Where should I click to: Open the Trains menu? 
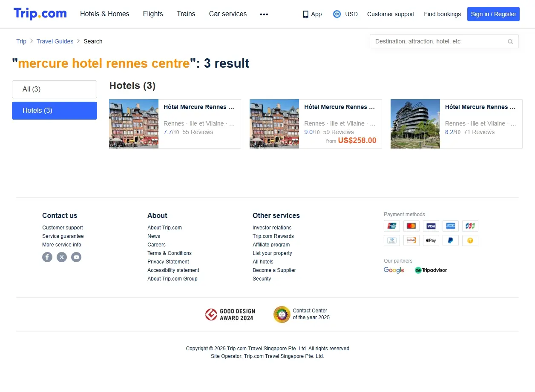click(x=186, y=14)
